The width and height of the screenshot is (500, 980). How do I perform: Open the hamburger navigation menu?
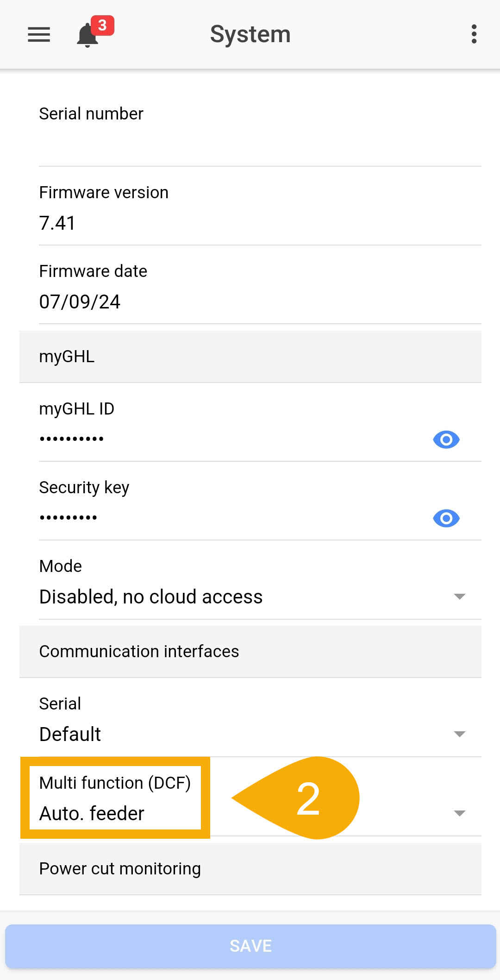[39, 35]
